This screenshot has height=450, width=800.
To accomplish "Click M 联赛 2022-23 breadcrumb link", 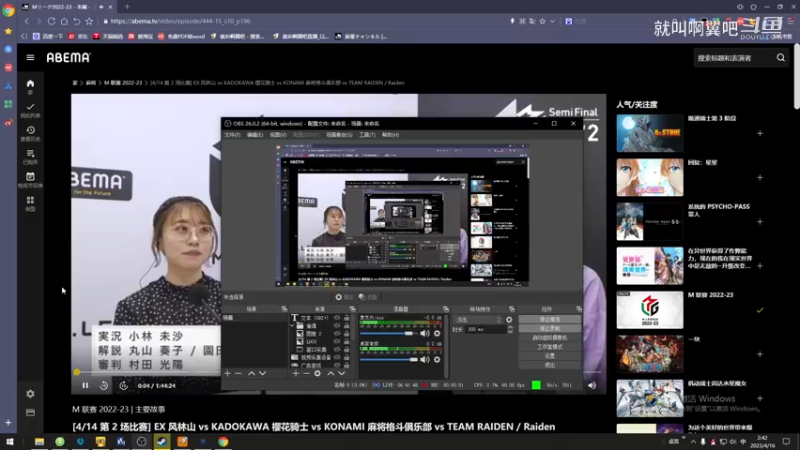I will [123, 83].
